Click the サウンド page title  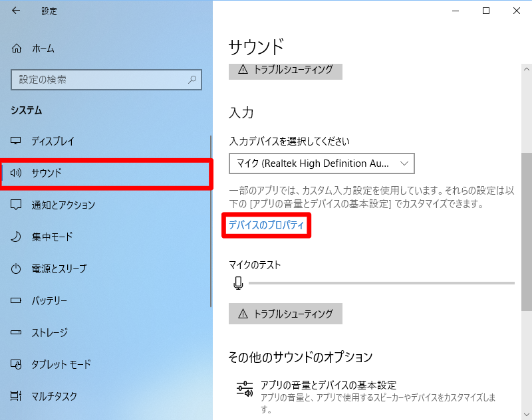(256, 47)
